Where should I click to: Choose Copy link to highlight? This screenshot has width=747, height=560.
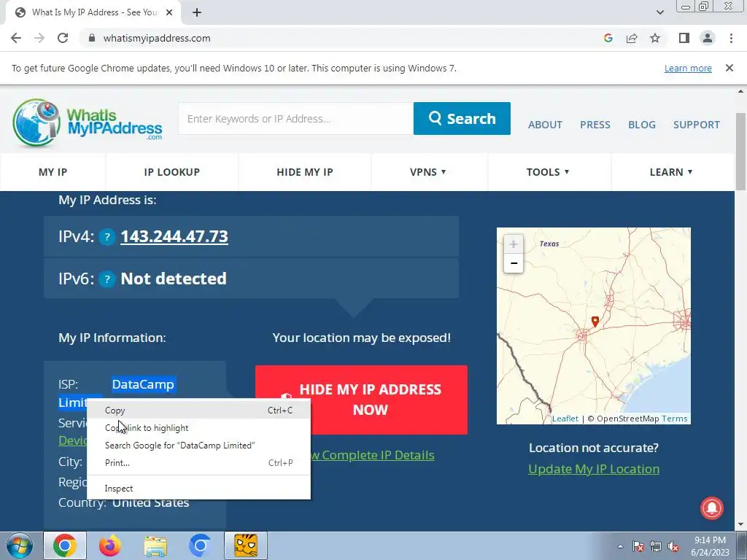tap(198, 428)
